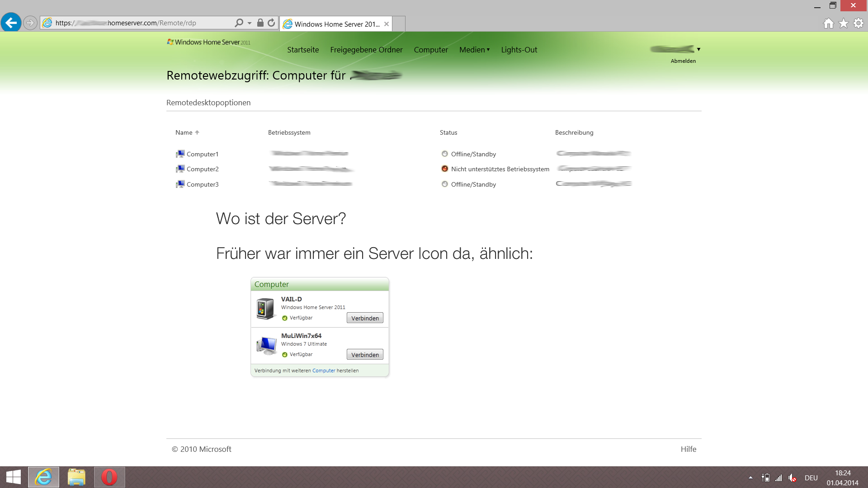Click the Computer3 monitor icon
This screenshot has height=488, width=868.
(180, 184)
